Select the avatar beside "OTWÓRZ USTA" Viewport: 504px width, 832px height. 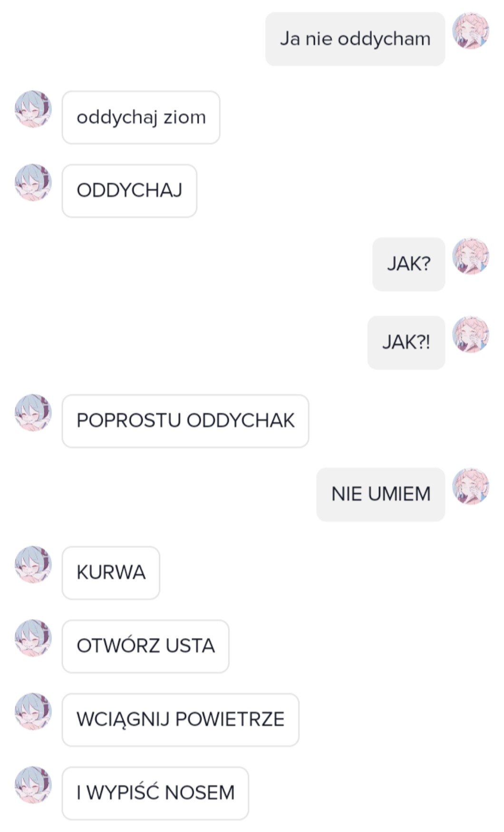pyautogui.click(x=33, y=638)
